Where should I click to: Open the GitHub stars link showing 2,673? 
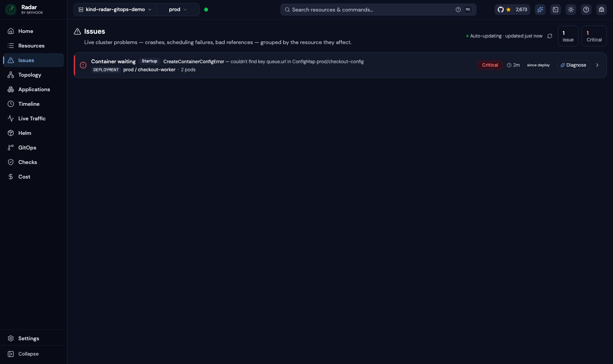coord(512,10)
